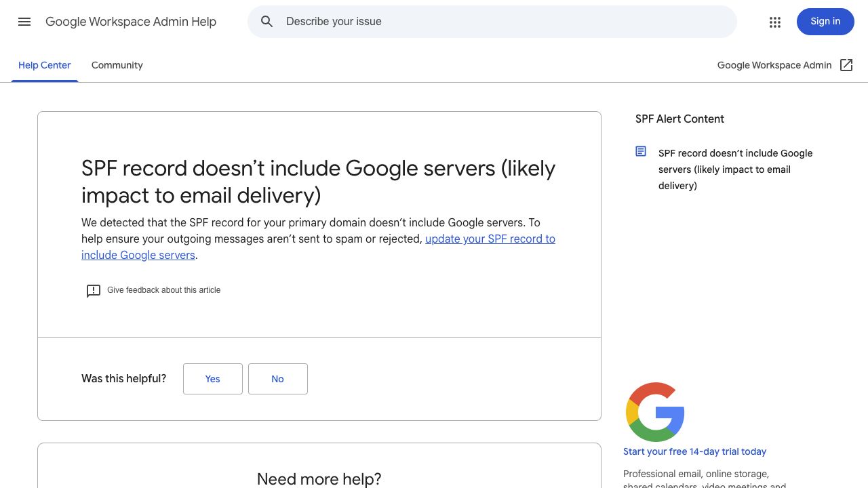The width and height of the screenshot is (868, 488).
Task: Click the Need more help? heading
Action: tap(319, 479)
